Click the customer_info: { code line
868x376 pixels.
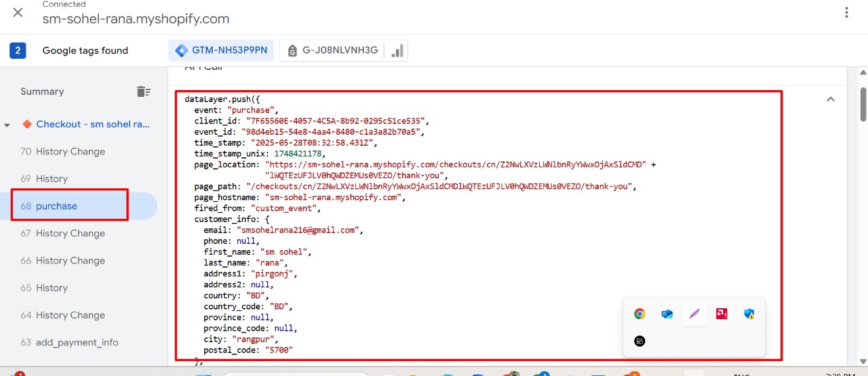point(232,219)
